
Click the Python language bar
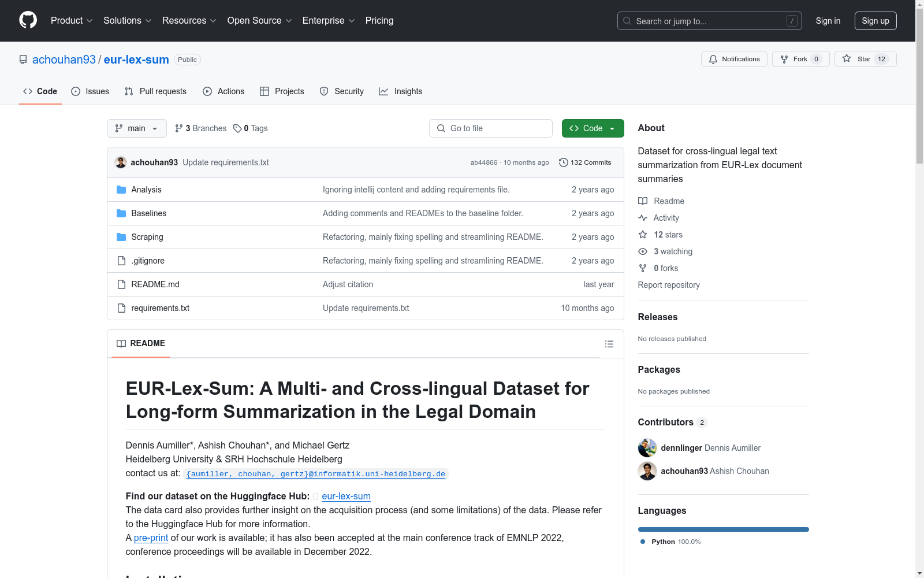[724, 529]
